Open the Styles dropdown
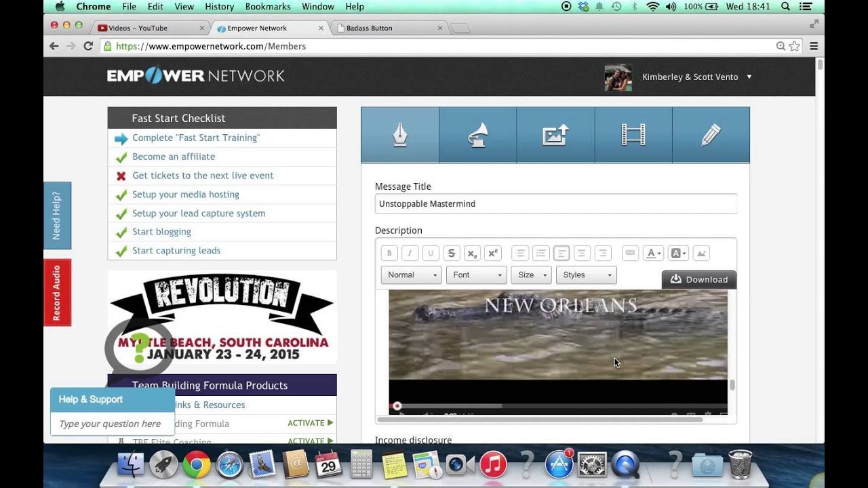 pyautogui.click(x=586, y=275)
